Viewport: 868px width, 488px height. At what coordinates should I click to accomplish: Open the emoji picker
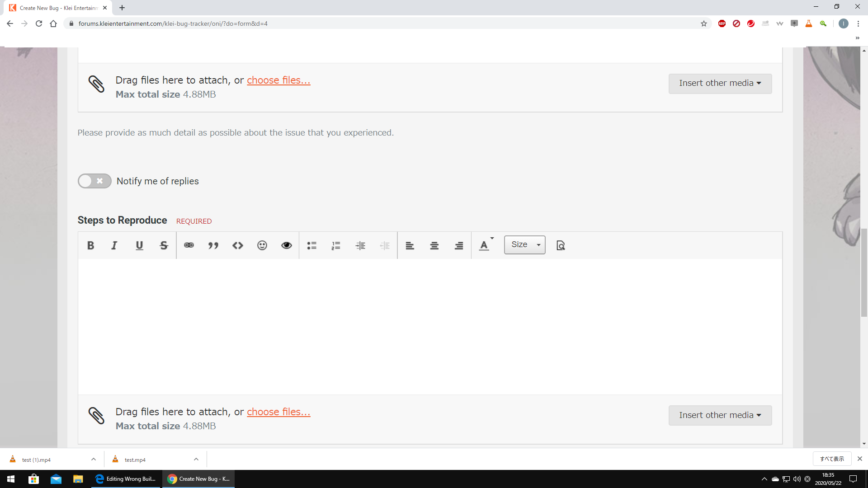(262, 245)
